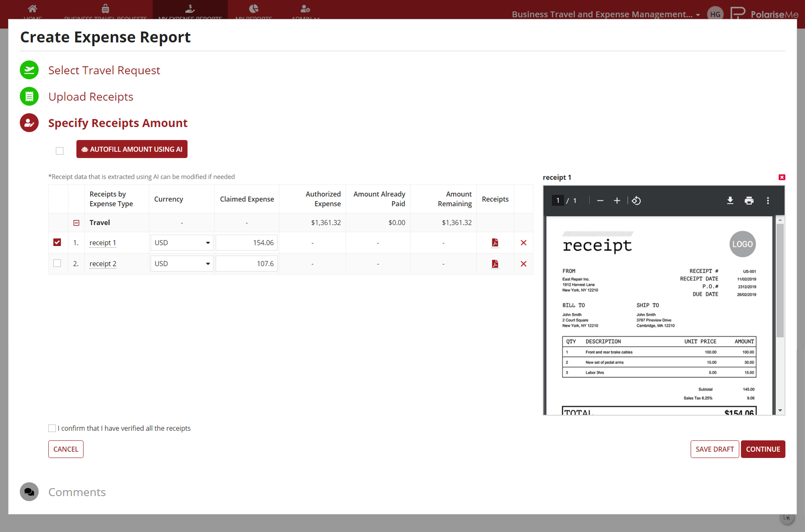Print the receipt PDF
Viewport: 805px width, 532px height.
[749, 200]
